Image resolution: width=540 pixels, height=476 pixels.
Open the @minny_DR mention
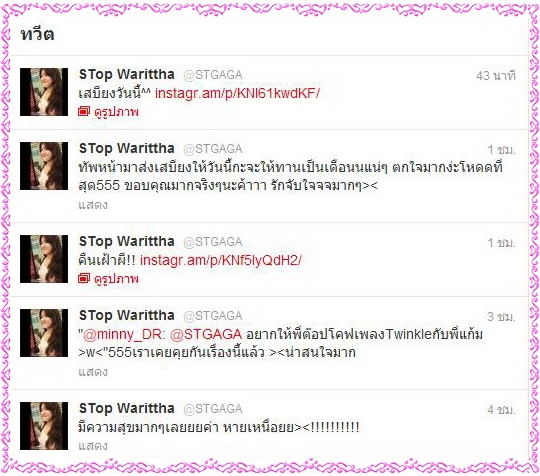click(123, 335)
